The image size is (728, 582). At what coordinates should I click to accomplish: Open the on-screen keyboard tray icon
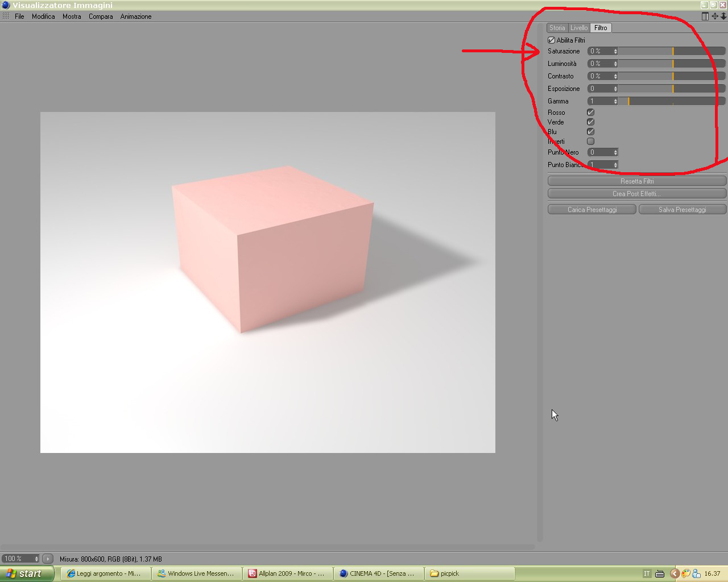(x=660, y=574)
